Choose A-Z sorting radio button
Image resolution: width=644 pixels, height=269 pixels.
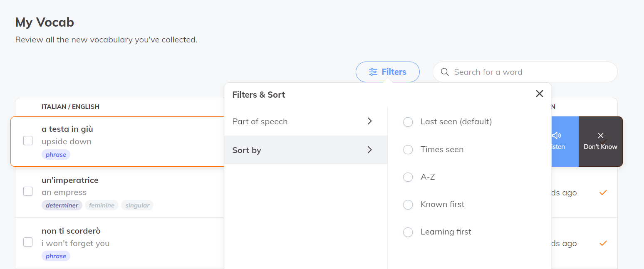pyautogui.click(x=408, y=177)
